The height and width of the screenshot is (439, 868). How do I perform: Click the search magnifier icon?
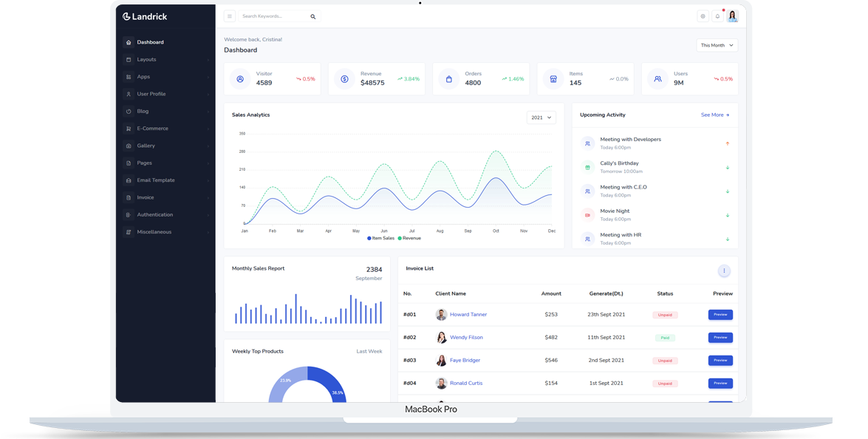312,15
